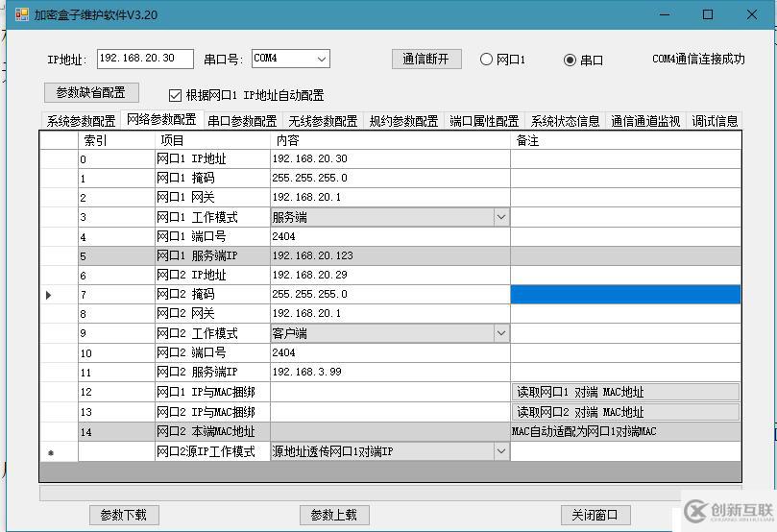
Task: Click the 参数上载 button
Action: pos(334,515)
